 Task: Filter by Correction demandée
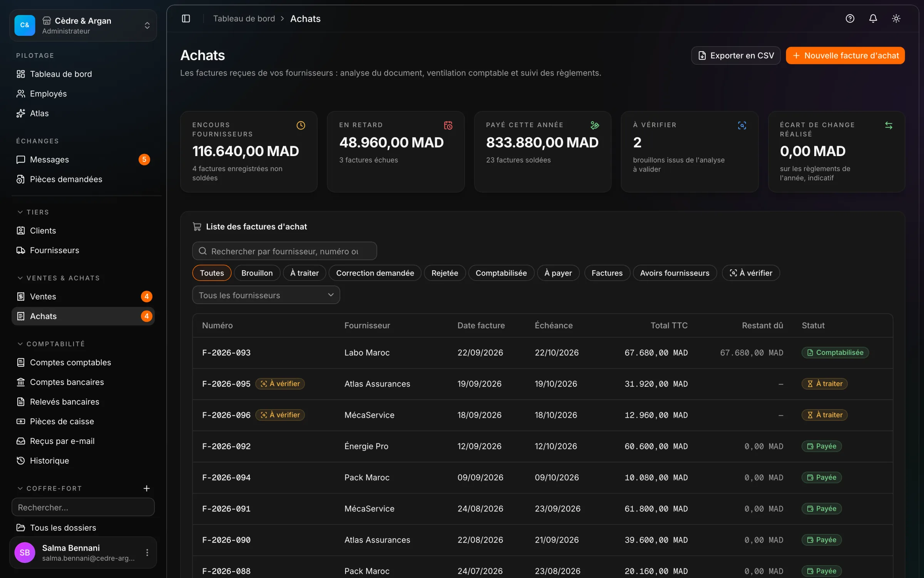coord(375,273)
